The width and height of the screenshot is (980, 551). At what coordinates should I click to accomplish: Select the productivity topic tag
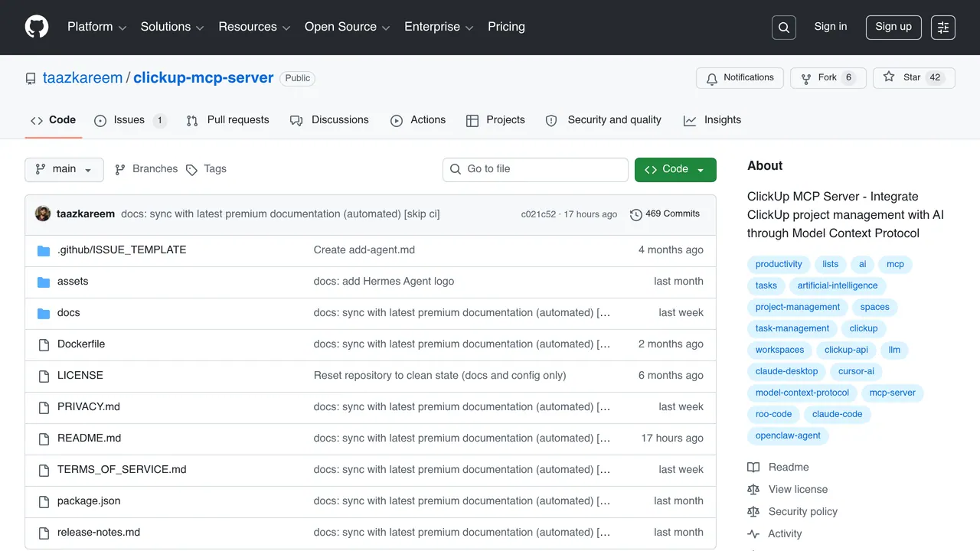[x=779, y=265]
